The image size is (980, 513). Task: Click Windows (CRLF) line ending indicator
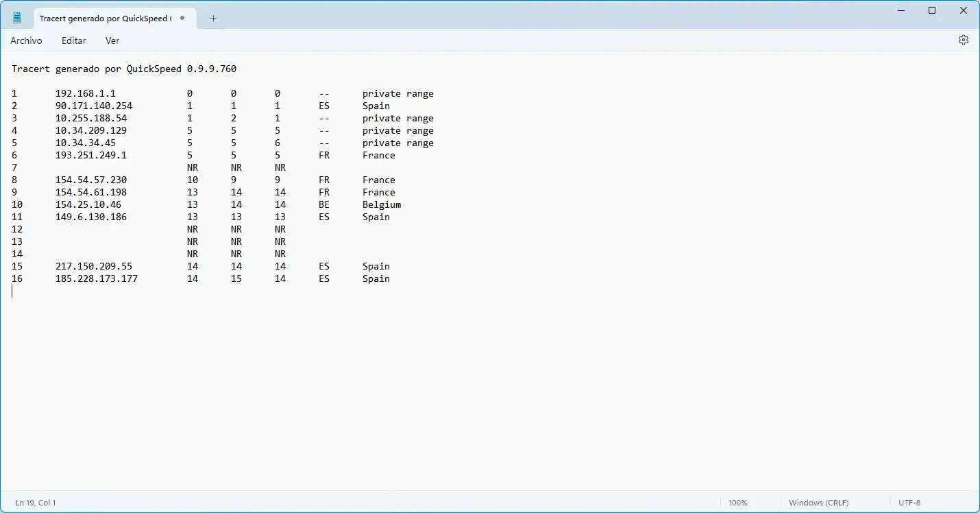(820, 503)
